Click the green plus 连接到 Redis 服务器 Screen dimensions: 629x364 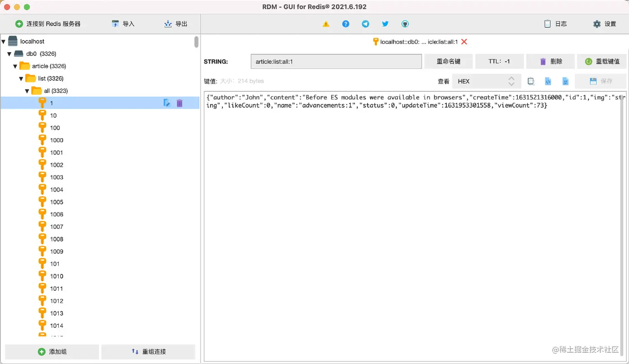[48, 24]
